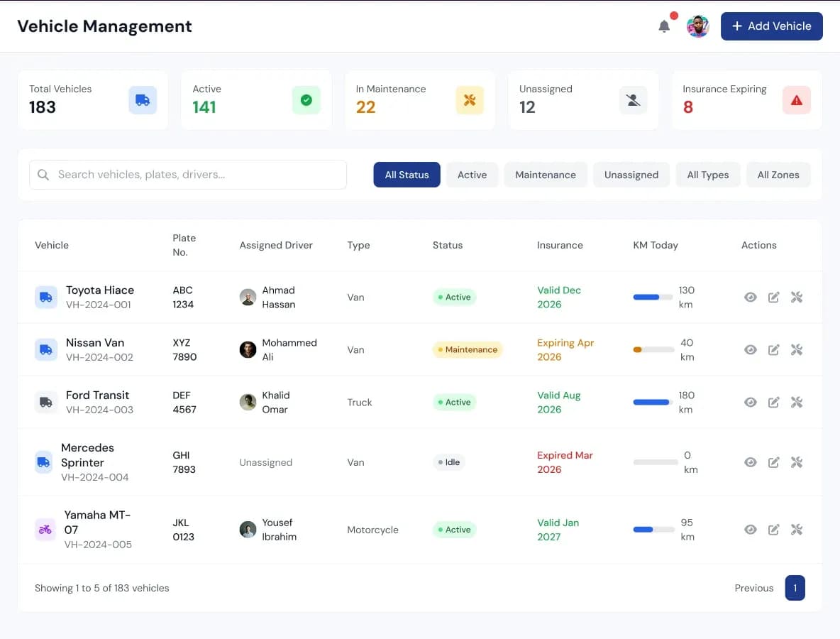Click the Mercedes Sprinter van icon
The width and height of the screenshot is (840, 639).
pyautogui.click(x=44, y=462)
